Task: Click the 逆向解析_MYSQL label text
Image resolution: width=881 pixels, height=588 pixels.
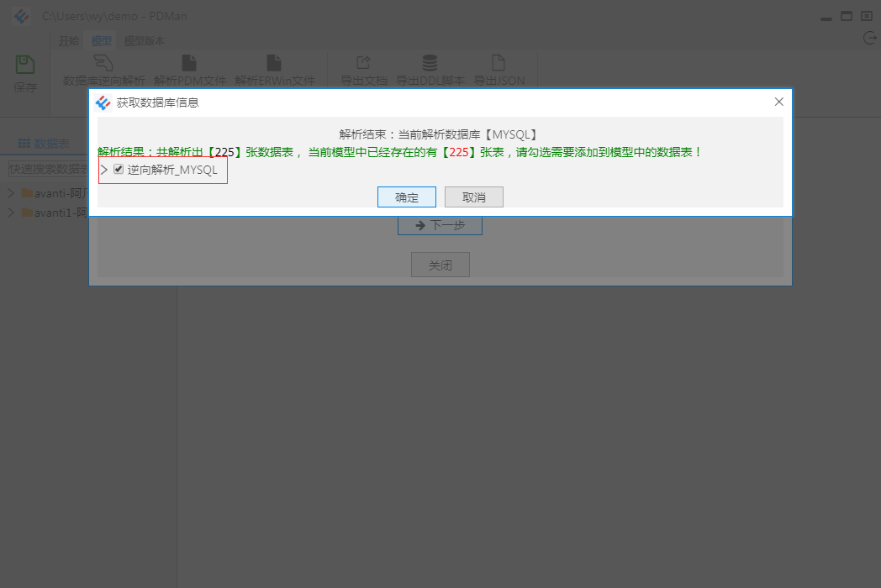Action: (172, 170)
